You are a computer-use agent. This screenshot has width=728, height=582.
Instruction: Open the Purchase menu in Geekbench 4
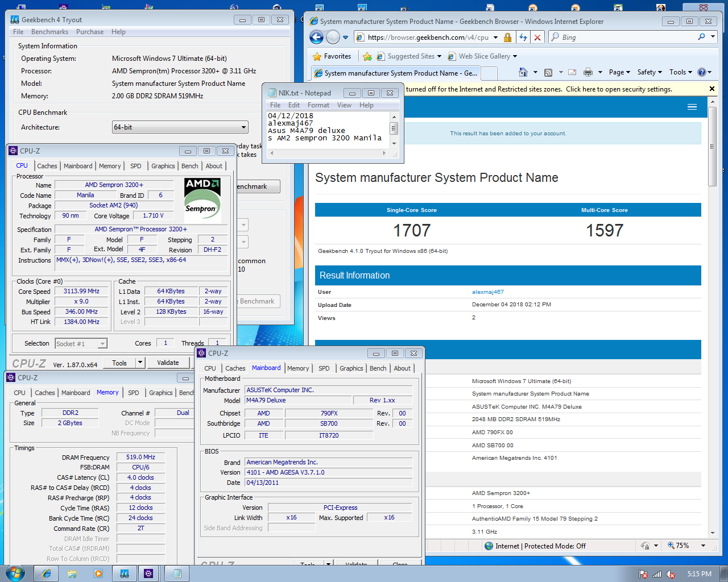[x=90, y=32]
